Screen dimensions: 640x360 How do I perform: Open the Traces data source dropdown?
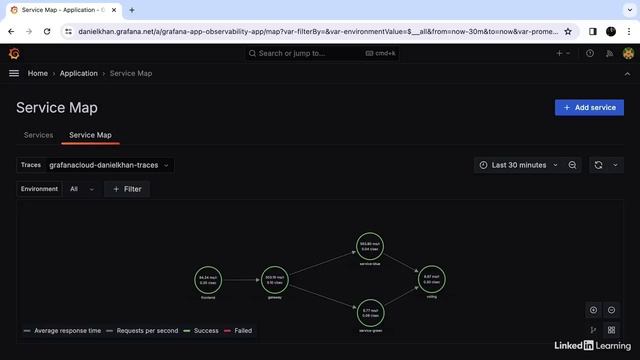point(109,165)
